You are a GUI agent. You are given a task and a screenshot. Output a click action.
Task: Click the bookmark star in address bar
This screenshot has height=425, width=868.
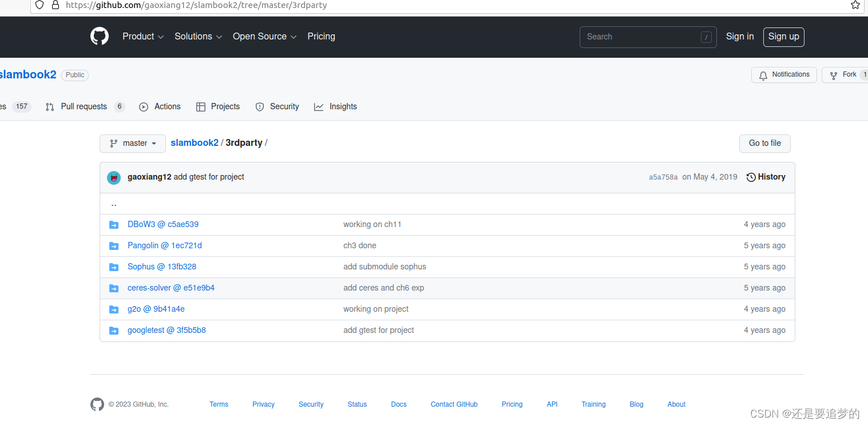tap(855, 5)
